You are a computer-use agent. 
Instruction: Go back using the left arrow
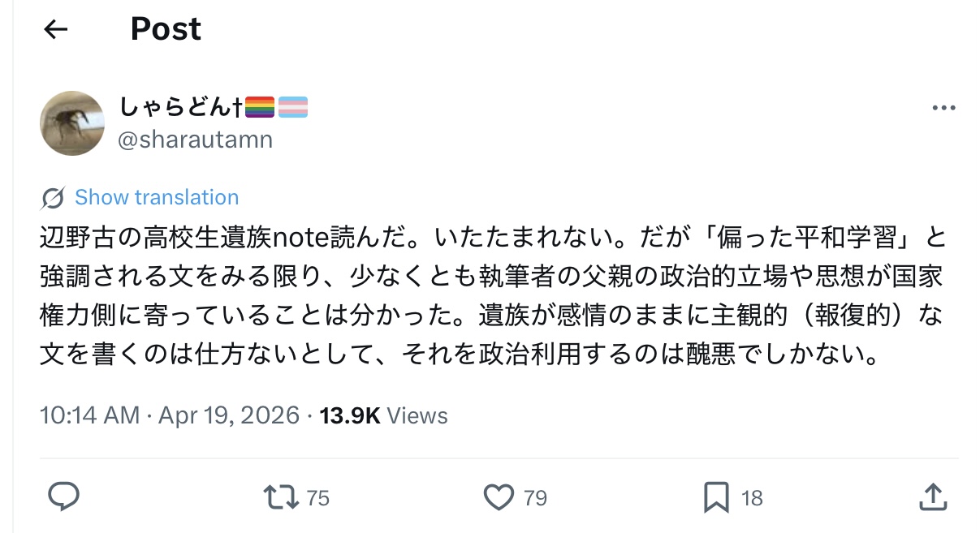point(55,30)
